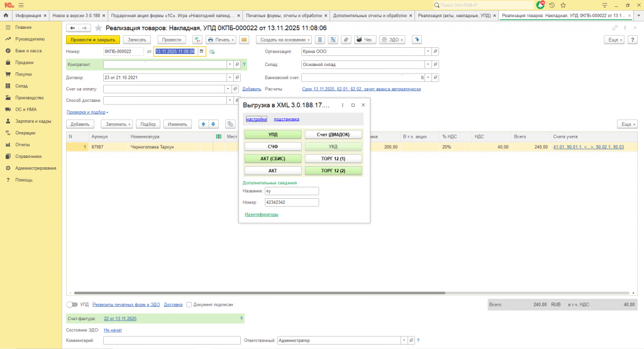Open the notifications bell icon
Image resolution: width=644 pixels, height=349 pixels.
540,5
